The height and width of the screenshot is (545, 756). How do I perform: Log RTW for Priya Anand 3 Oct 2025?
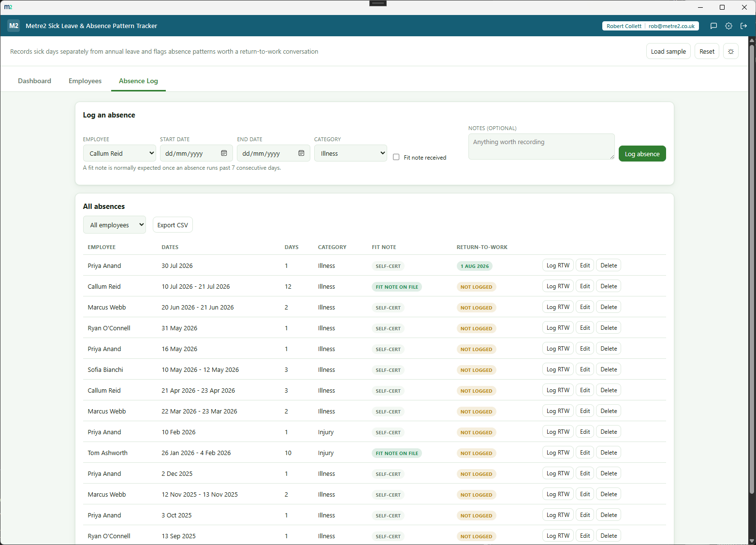coord(558,515)
